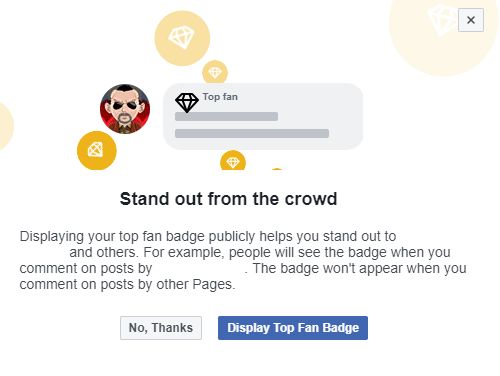Viewport: 500px width, 376px height.
Task: Click the shorter gray placeholder bar
Action: 226,116
